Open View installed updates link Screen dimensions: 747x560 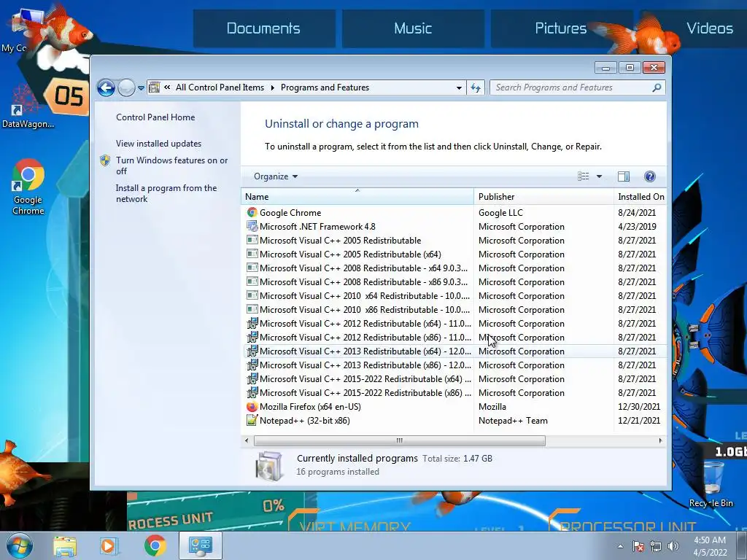(x=158, y=144)
